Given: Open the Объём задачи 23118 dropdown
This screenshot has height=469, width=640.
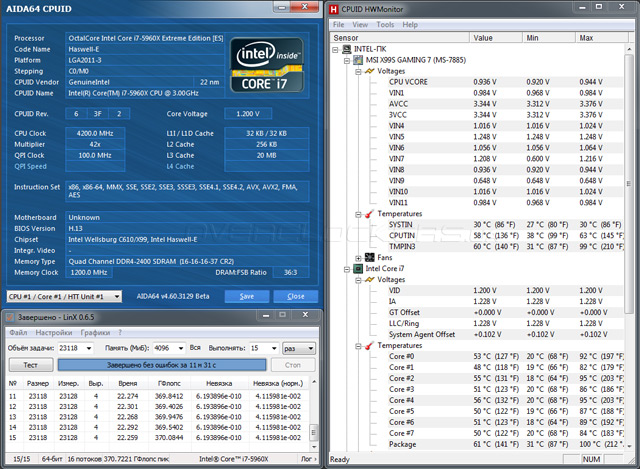Looking at the screenshot, I should click(89, 349).
